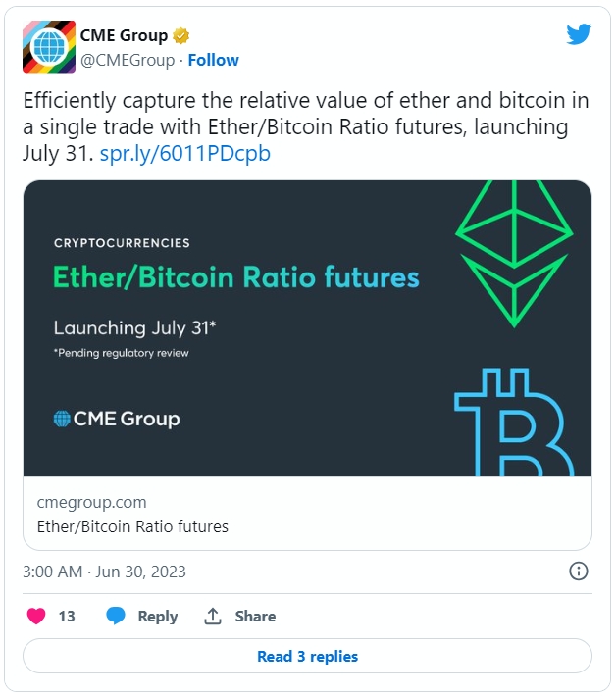The width and height of the screenshot is (616, 696).
Task: Click the Ether/Bitcoin Ratio futures card title
Action: point(132,526)
